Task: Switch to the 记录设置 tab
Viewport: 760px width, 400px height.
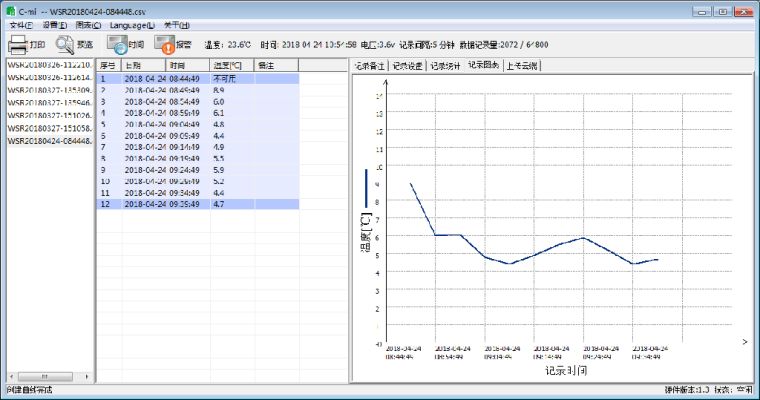Action: pos(408,65)
